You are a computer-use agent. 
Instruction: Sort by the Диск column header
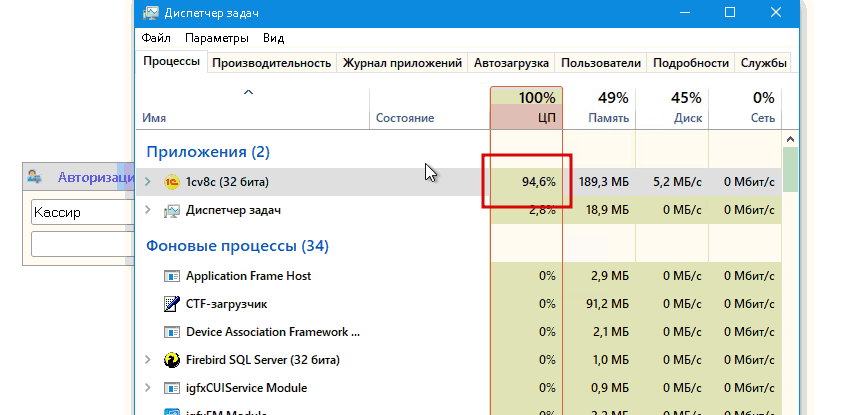[x=672, y=108]
